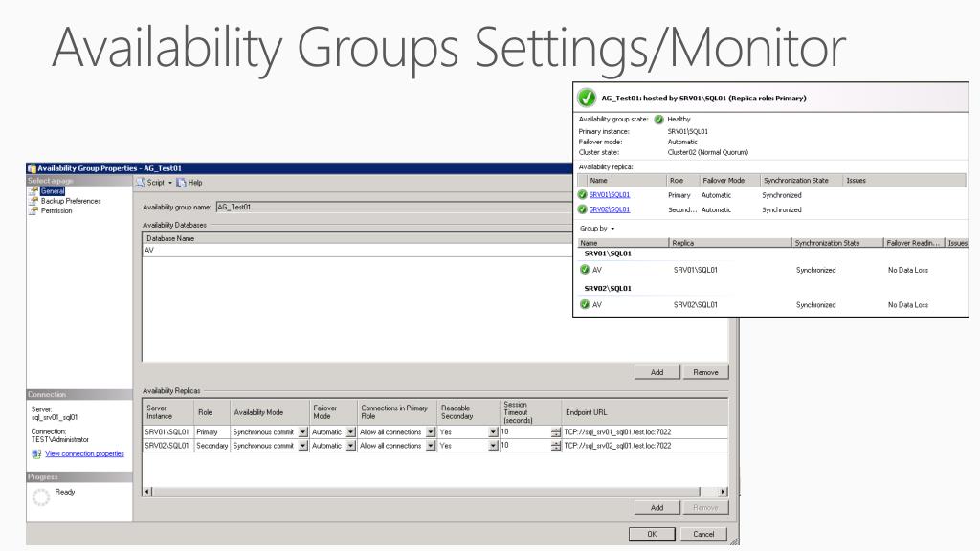Open SRV01\SQL01 replica link in dashboard
980x551 pixels.
610,195
